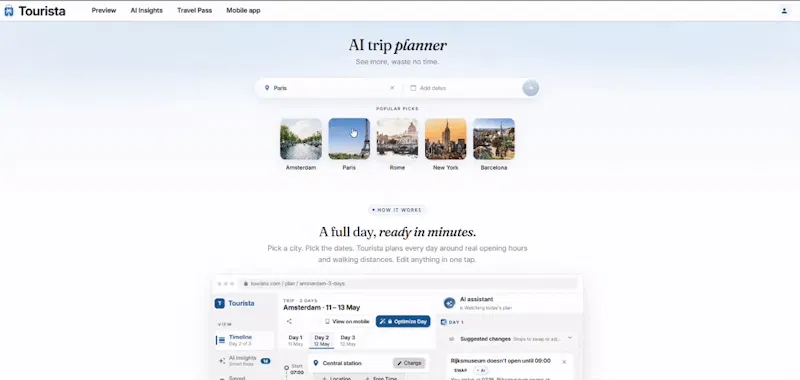
Task: Select the Timeline view in the sidebar
Action: (244, 340)
